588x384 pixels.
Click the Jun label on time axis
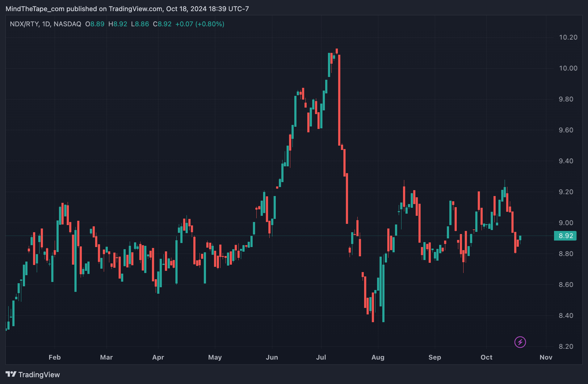point(272,357)
